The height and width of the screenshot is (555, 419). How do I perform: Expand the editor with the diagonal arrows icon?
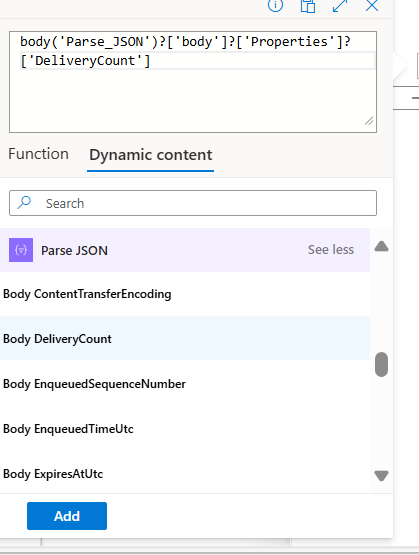pos(340,6)
